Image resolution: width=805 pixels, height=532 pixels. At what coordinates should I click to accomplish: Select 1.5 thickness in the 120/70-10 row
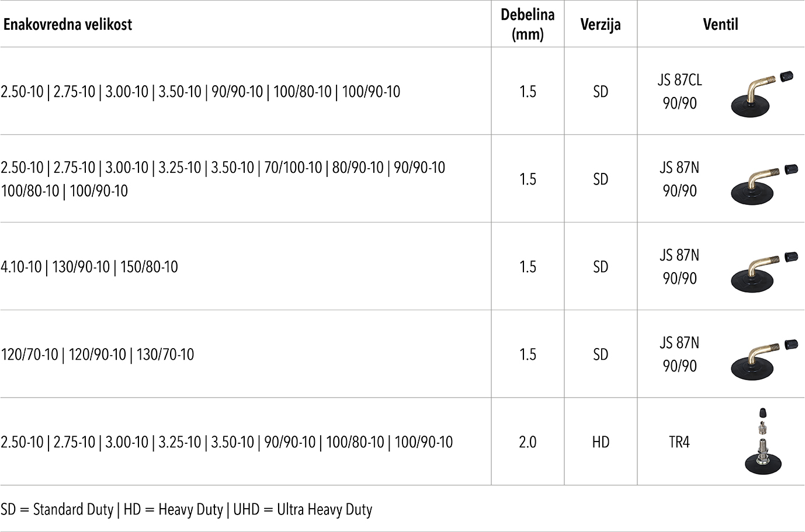[x=528, y=354]
